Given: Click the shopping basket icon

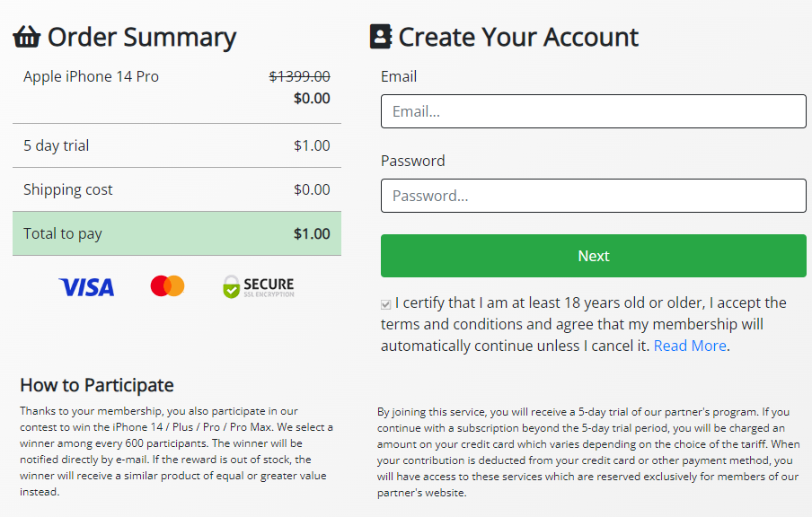Looking at the screenshot, I should 27,37.
